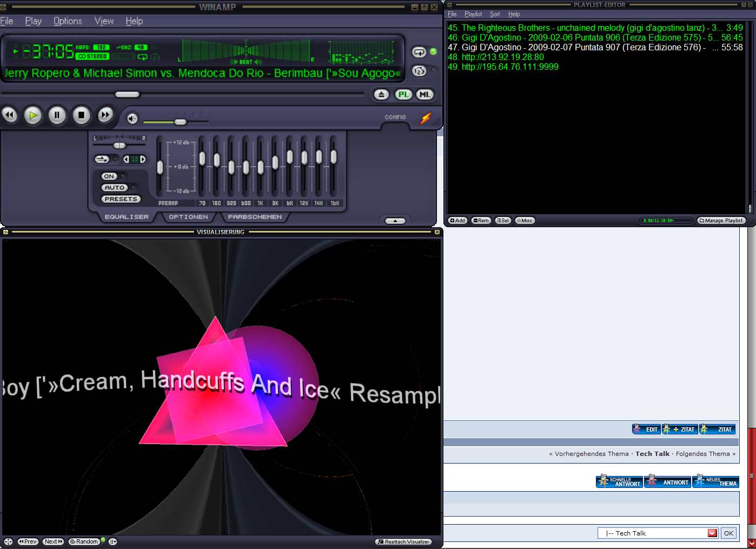Click the PREAMP slider handle

pyautogui.click(x=160, y=167)
